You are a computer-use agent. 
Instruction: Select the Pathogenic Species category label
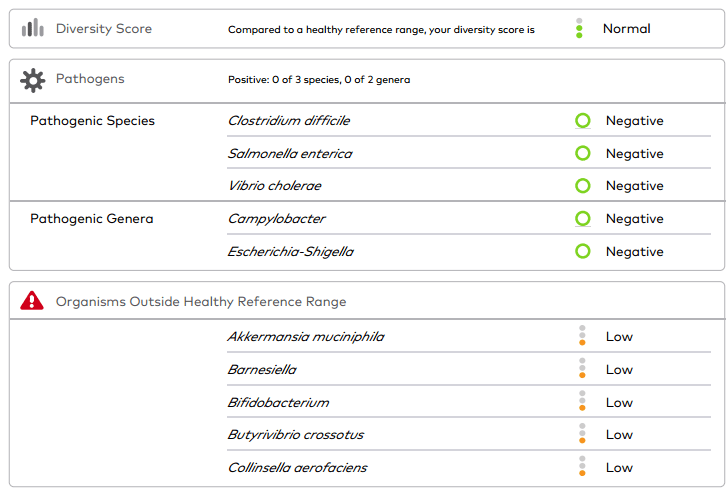click(92, 121)
